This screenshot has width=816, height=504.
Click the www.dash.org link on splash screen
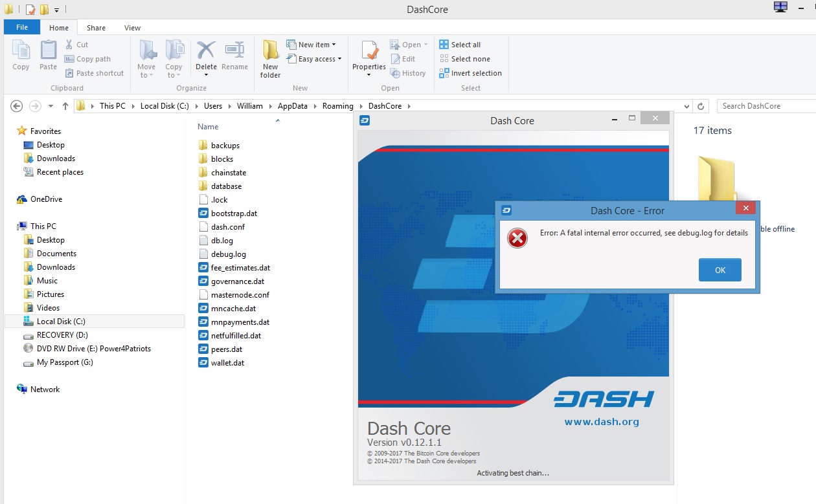point(602,422)
